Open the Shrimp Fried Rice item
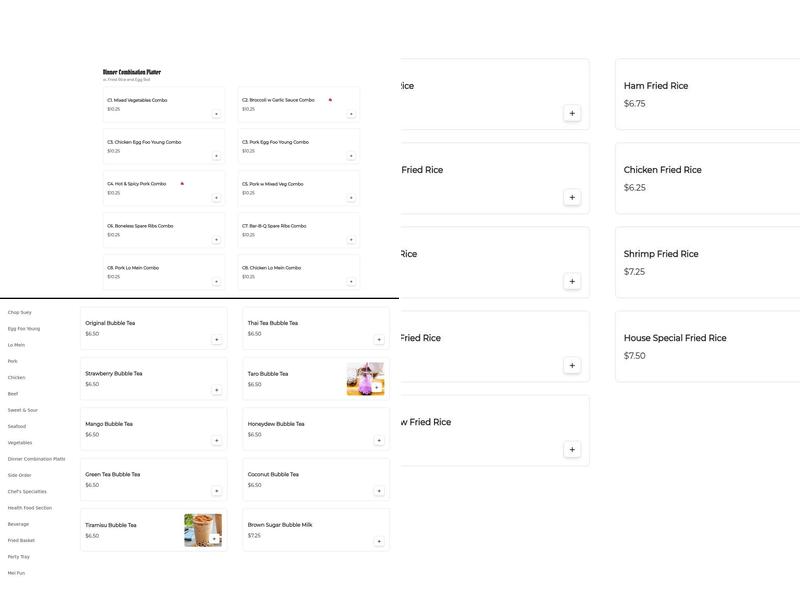This screenshot has height=600, width=800. coord(661,254)
